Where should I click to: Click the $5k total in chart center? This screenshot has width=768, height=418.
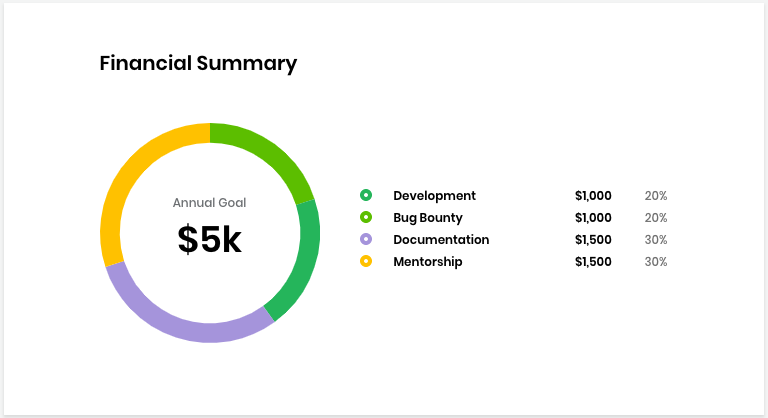210,239
